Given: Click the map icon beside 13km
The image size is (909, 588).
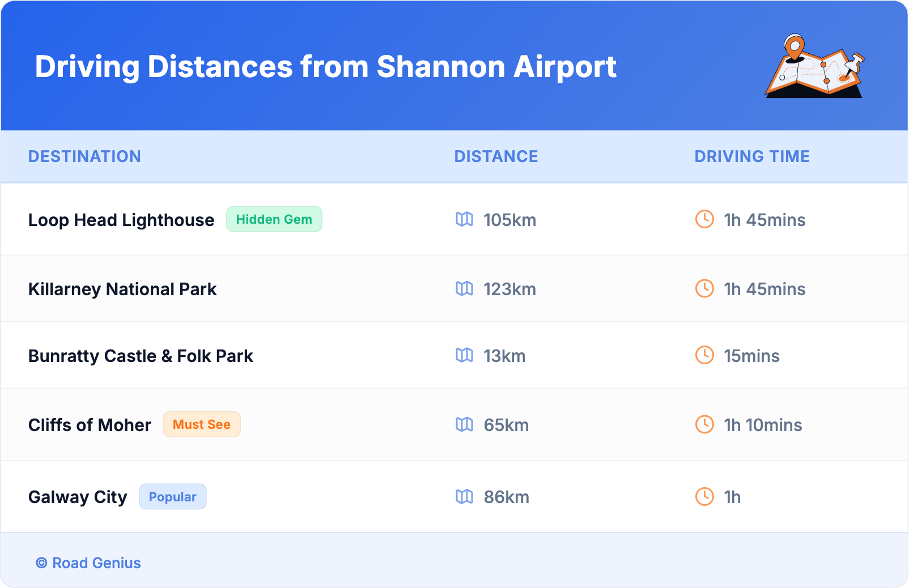Looking at the screenshot, I should point(464,355).
